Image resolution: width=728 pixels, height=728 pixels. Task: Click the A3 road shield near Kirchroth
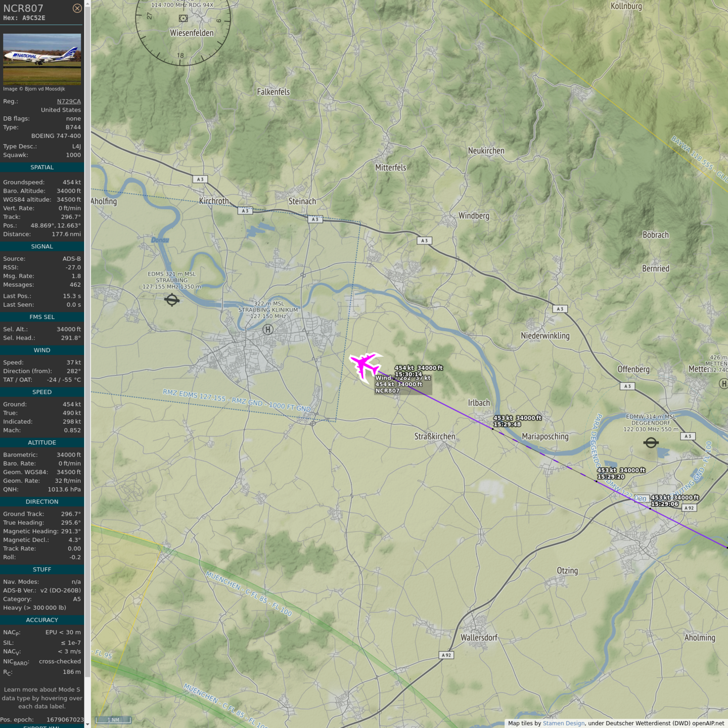coord(200,179)
